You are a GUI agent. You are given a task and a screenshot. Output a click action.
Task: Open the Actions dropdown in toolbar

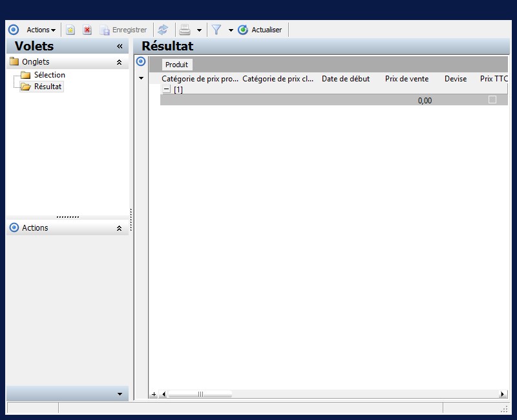41,30
